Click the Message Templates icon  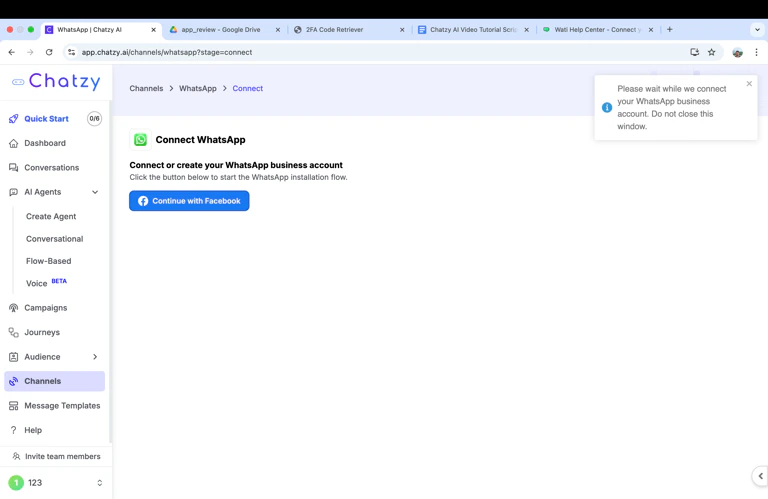[x=14, y=405]
